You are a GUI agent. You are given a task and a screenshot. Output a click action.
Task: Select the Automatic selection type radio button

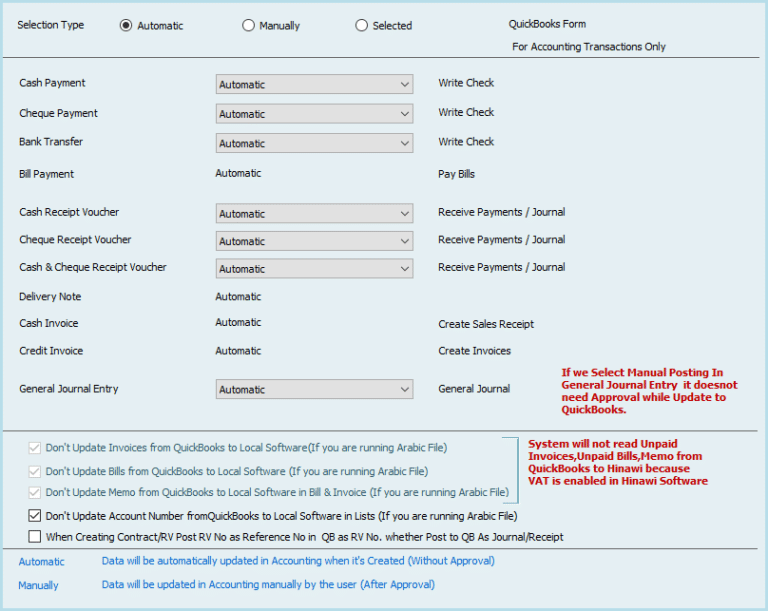126,25
